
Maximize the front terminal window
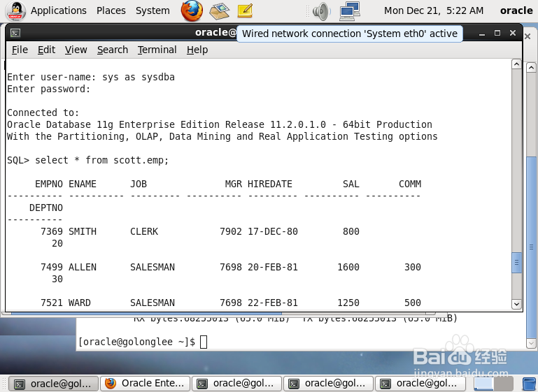(x=497, y=33)
